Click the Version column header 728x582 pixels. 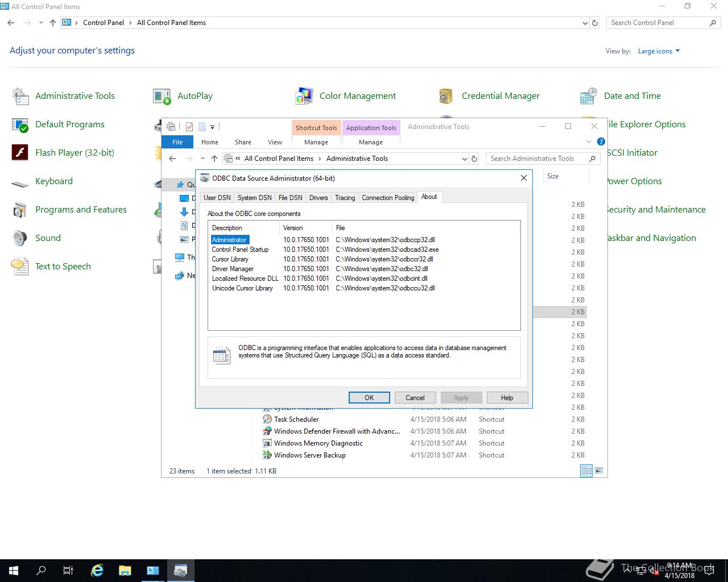pos(306,228)
